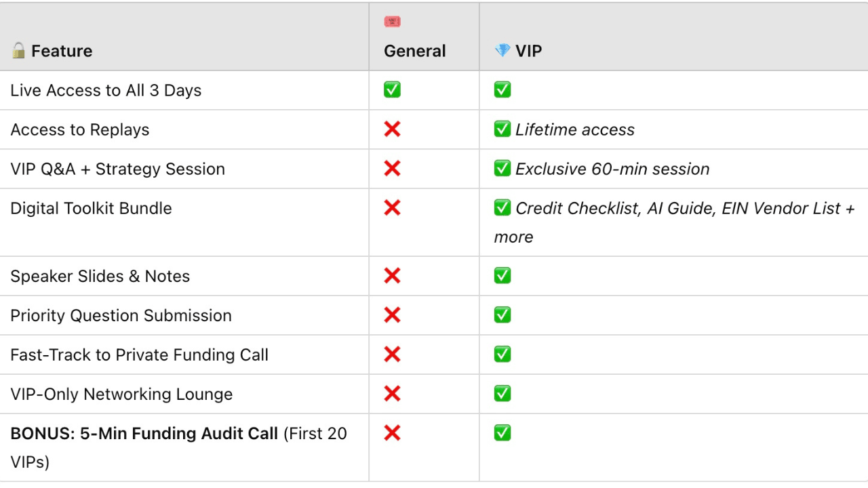The width and height of the screenshot is (868, 488).
Task: Click the lock icon beside Feature header
Action: [18, 51]
